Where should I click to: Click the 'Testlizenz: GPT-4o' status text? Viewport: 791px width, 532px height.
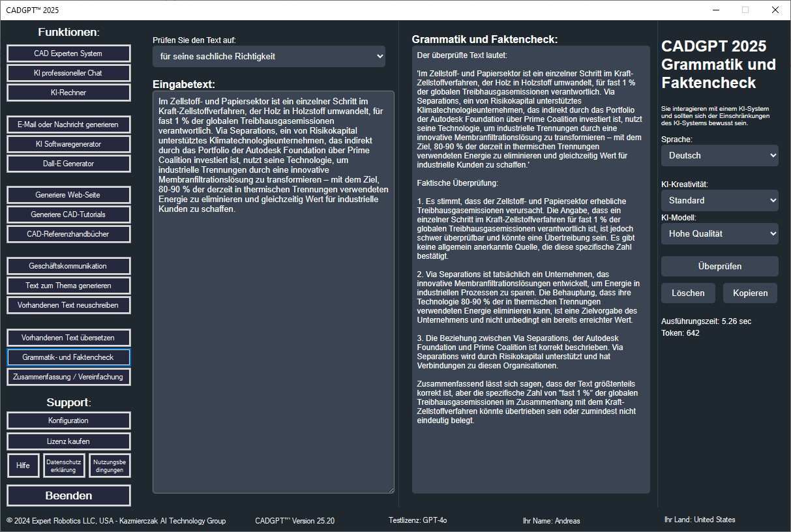(x=417, y=520)
